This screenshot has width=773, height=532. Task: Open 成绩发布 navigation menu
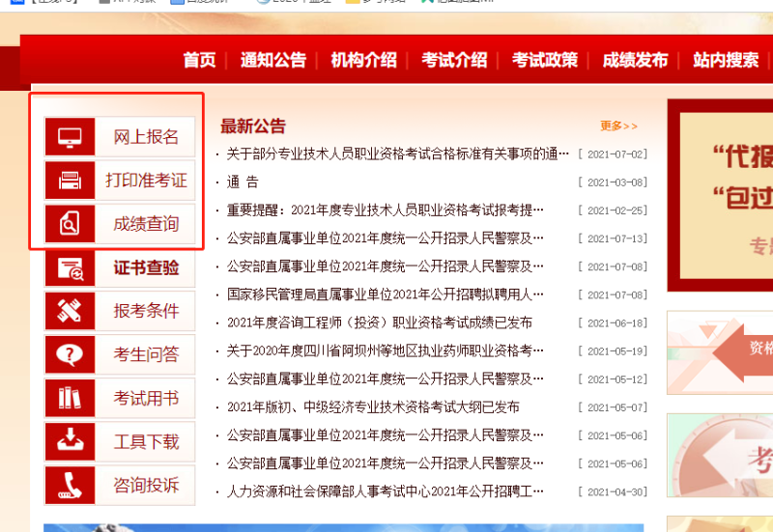click(x=636, y=60)
